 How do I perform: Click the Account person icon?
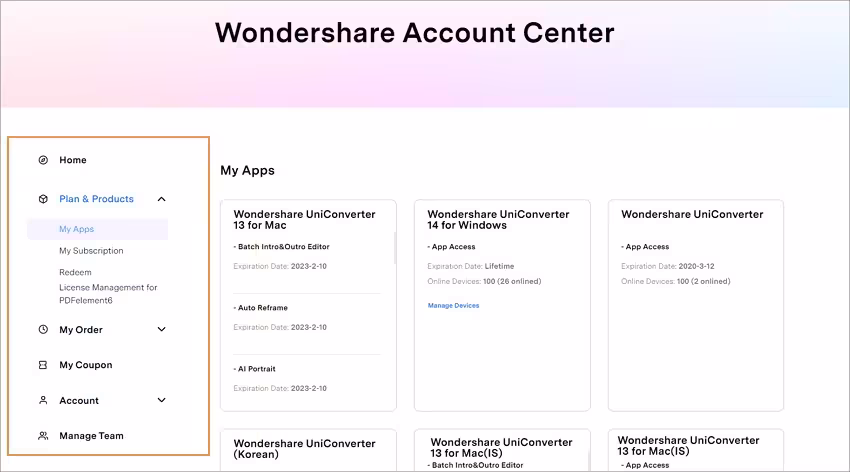pyautogui.click(x=43, y=400)
